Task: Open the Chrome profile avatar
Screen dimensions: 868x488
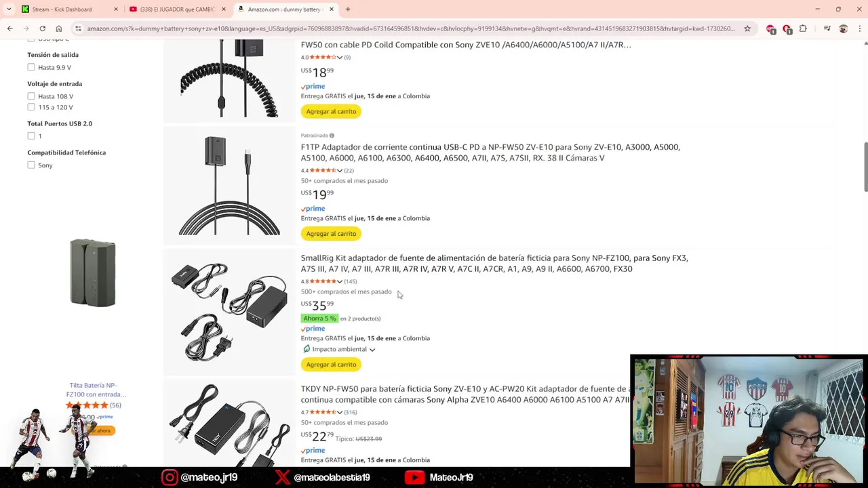Action: (843, 28)
